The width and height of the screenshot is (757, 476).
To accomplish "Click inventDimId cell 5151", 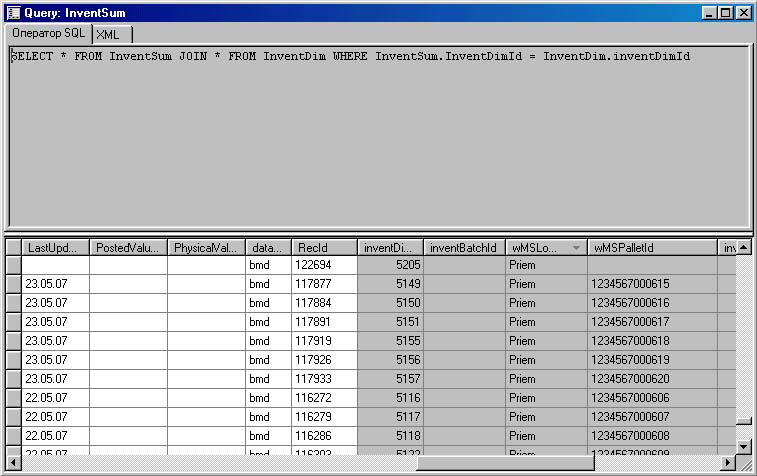I will [390, 322].
